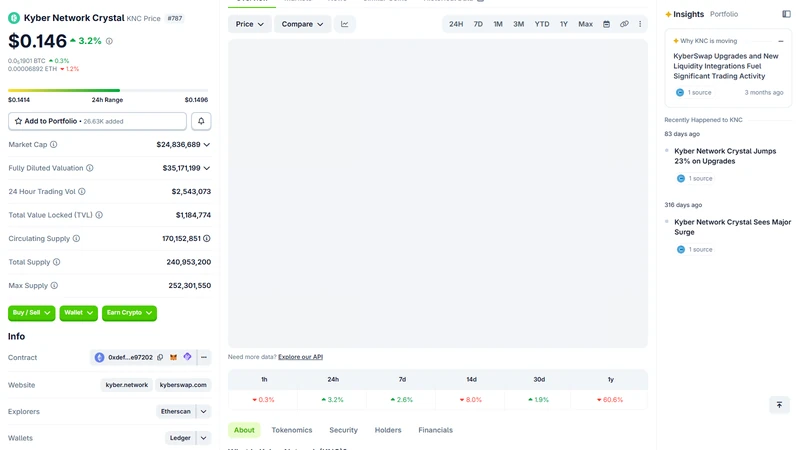Collapse the Why KNC is moving card
This screenshot has width=800, height=450.
781,41
